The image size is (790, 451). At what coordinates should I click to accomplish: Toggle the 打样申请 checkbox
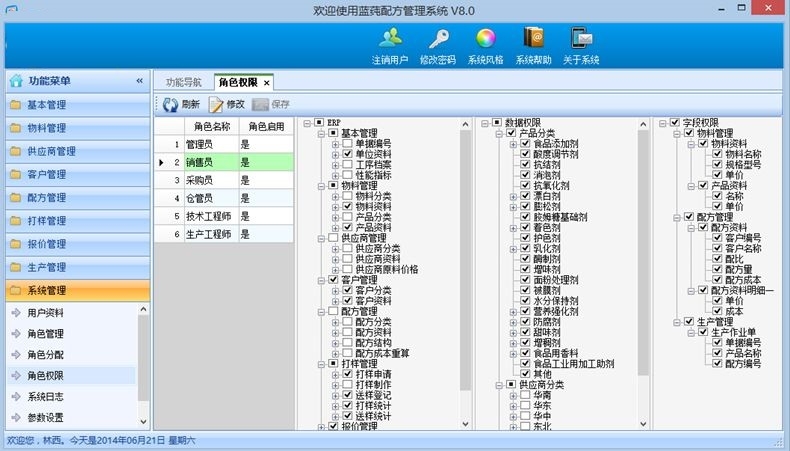(347, 374)
